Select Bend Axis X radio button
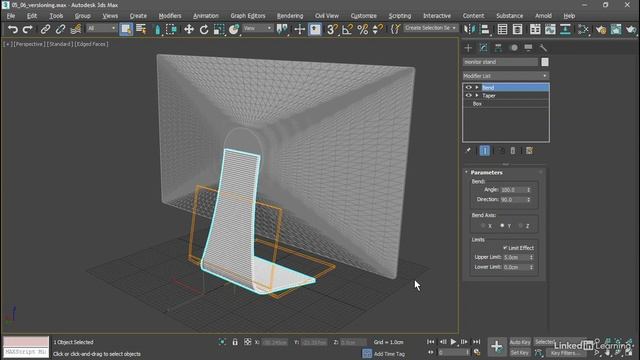640x360 pixels. click(x=483, y=226)
